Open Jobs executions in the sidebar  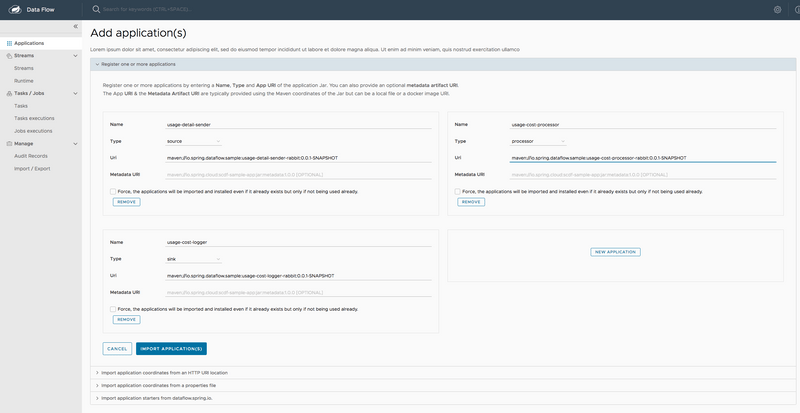click(x=33, y=131)
